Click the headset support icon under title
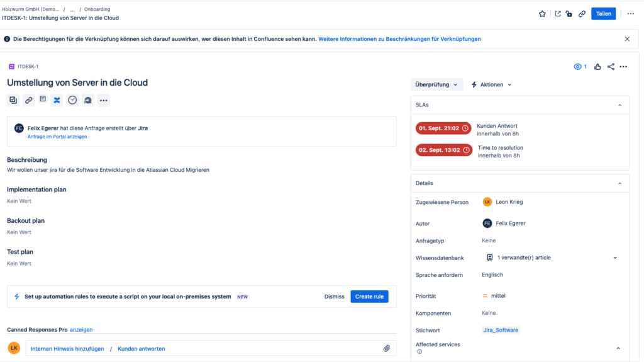 point(88,100)
